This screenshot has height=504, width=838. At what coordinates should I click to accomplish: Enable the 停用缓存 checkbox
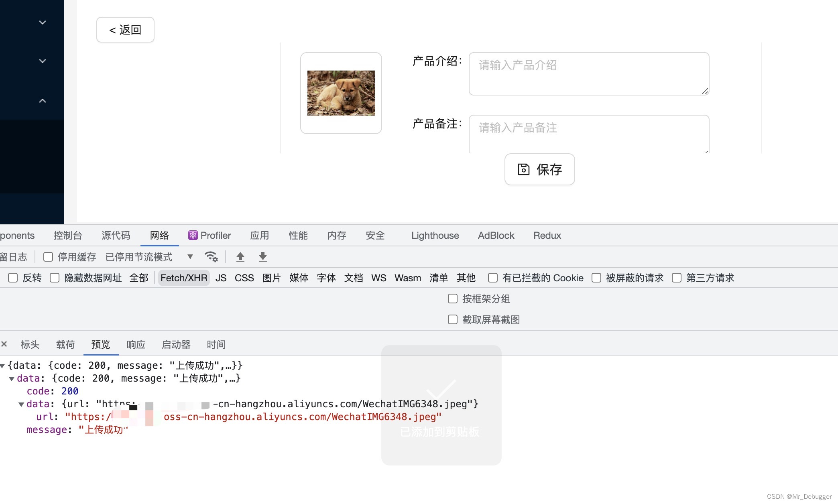tap(48, 257)
